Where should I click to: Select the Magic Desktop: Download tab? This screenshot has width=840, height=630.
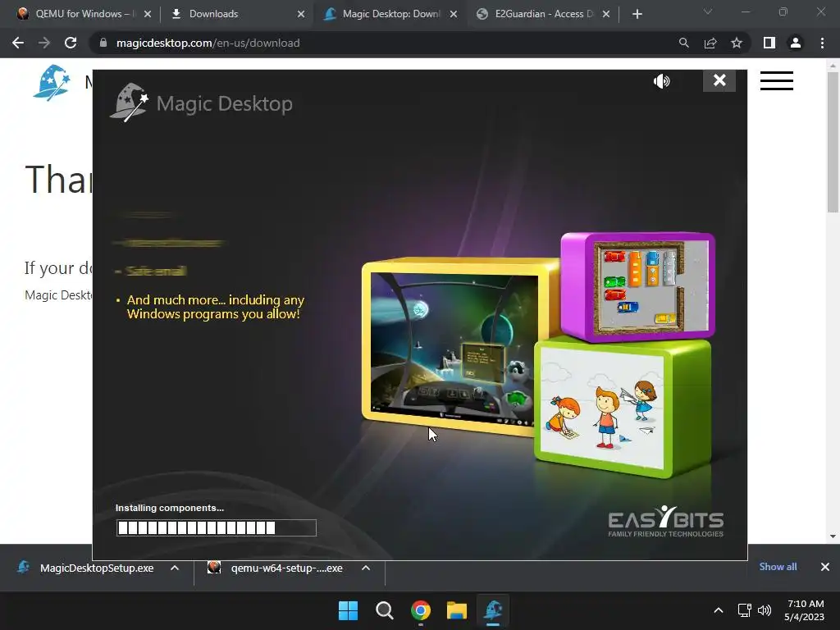point(390,14)
